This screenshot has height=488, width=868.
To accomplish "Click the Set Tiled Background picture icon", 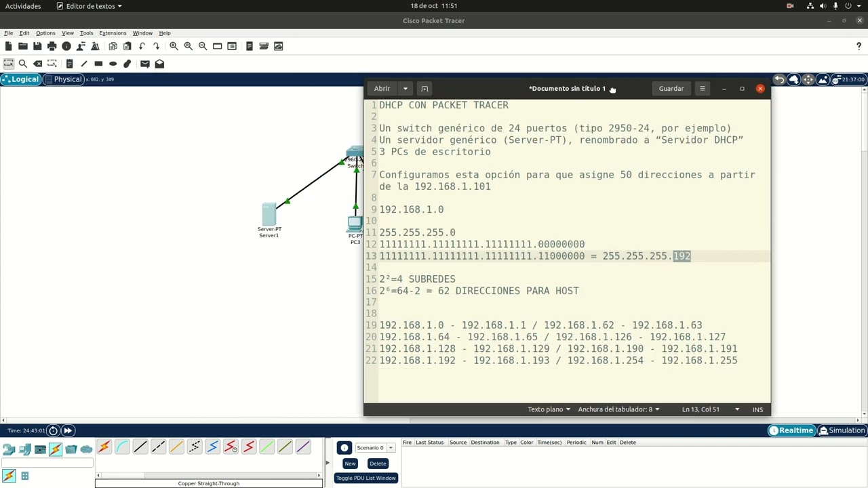I will (x=823, y=79).
